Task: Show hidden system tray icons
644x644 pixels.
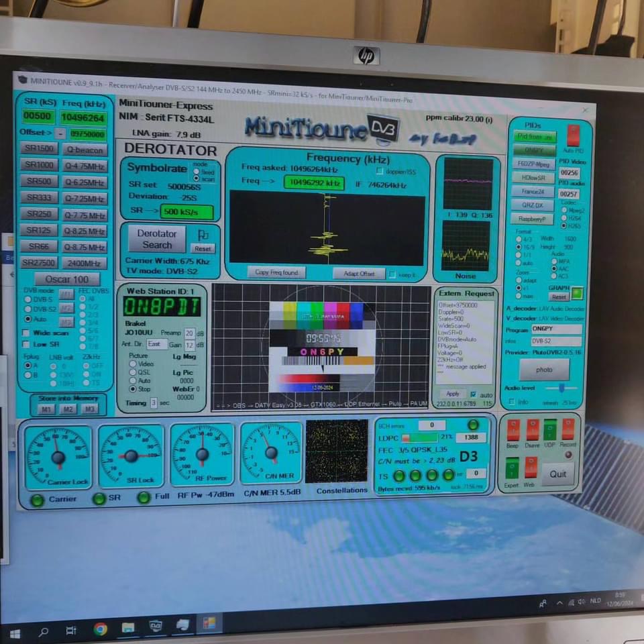Action: [x=559, y=603]
